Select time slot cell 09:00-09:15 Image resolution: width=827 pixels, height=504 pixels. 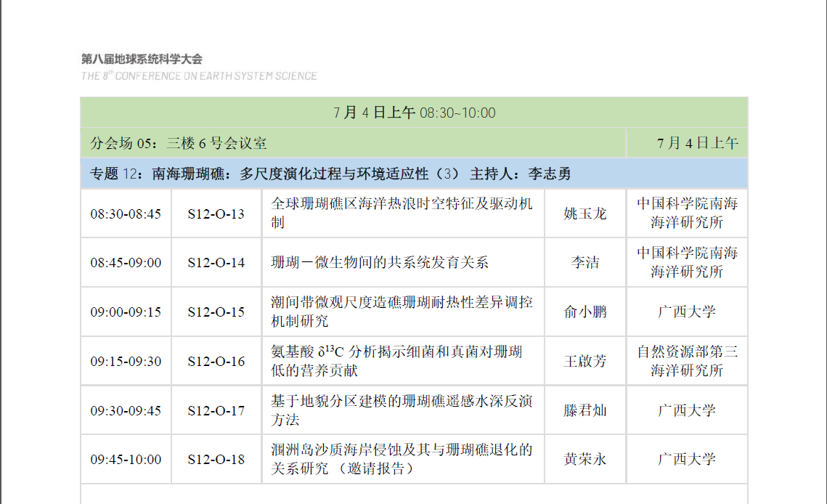coord(126,312)
